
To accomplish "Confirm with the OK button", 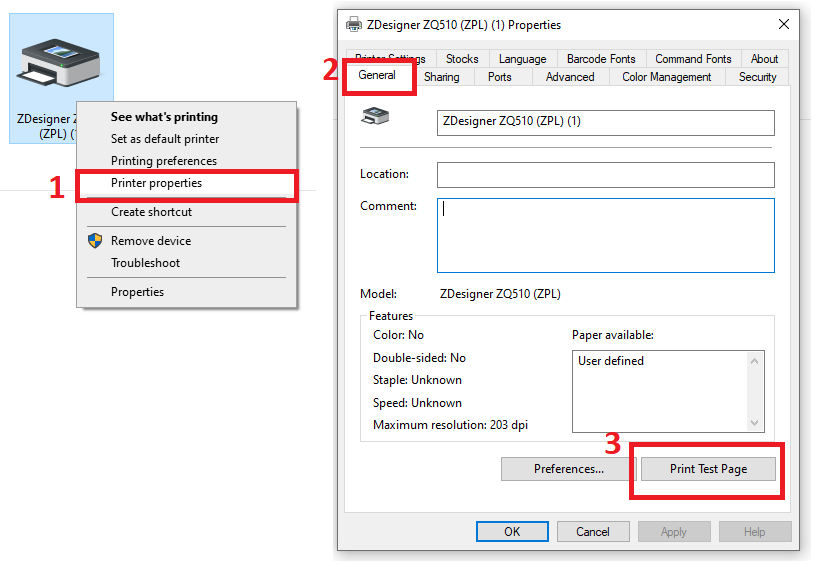I will pyautogui.click(x=512, y=532).
